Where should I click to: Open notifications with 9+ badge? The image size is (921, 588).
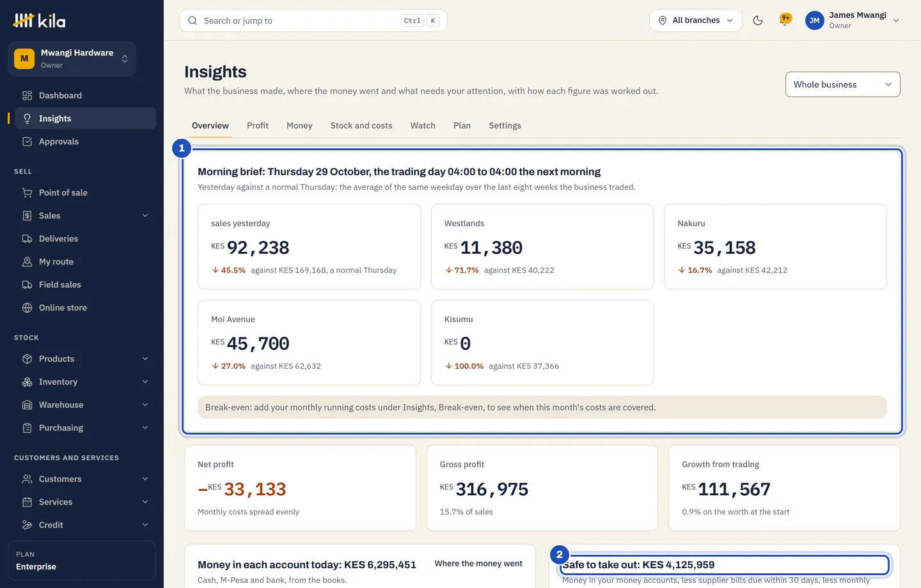pyautogui.click(x=785, y=20)
